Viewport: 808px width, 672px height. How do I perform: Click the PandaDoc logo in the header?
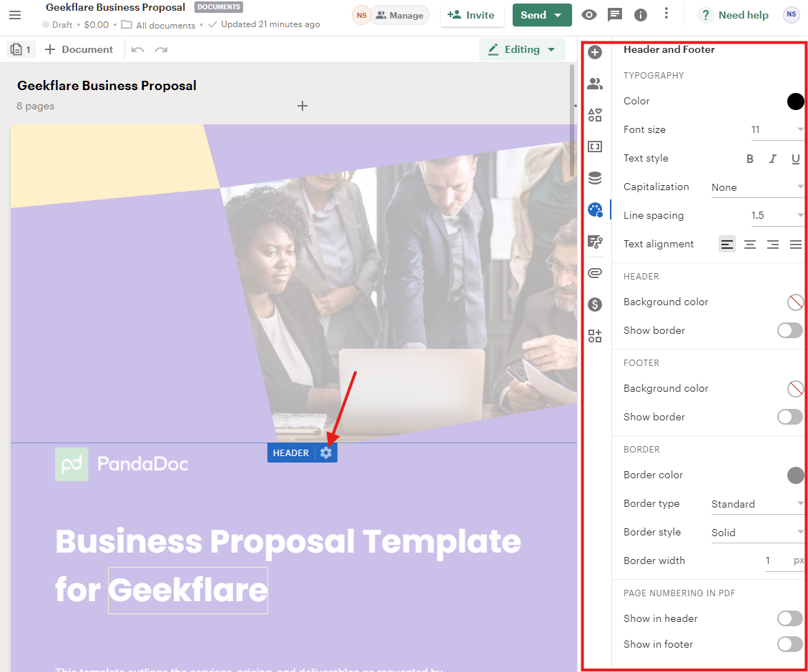[122, 464]
